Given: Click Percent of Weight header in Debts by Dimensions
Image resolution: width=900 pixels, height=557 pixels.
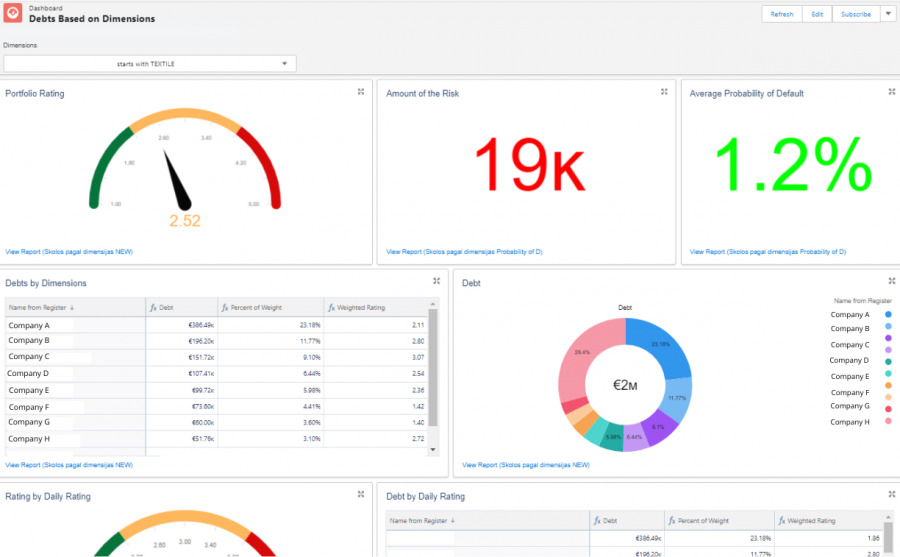Looking at the screenshot, I should point(270,308).
